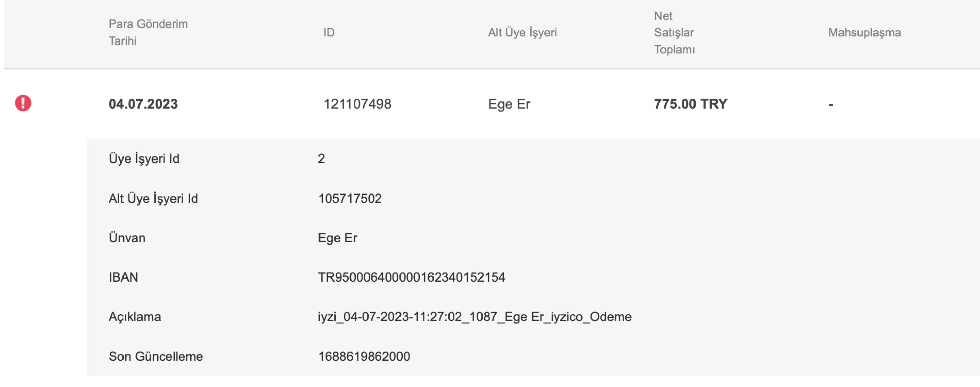Select the iyzi_04-07-2023 description text

pyautogui.click(x=474, y=317)
